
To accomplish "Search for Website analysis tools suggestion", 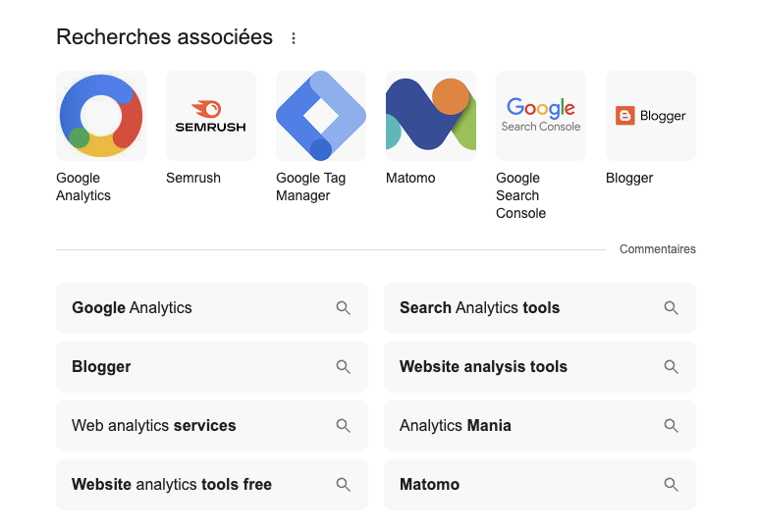I will tap(483, 367).
